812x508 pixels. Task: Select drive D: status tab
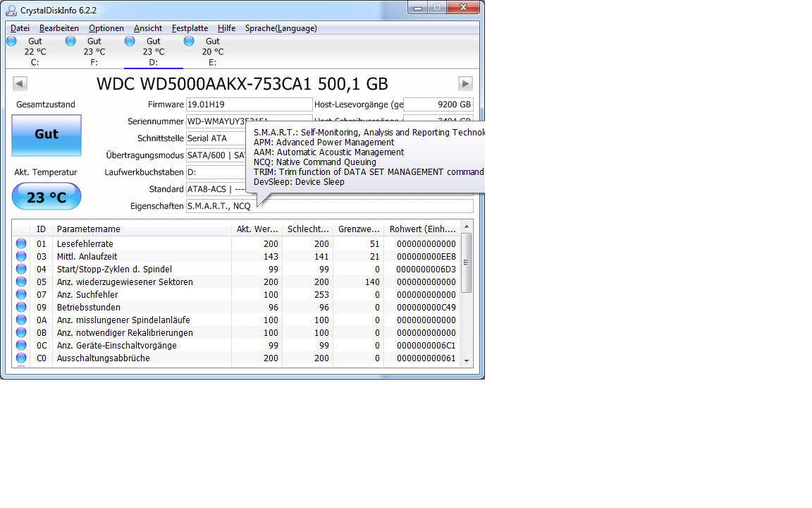[153, 52]
